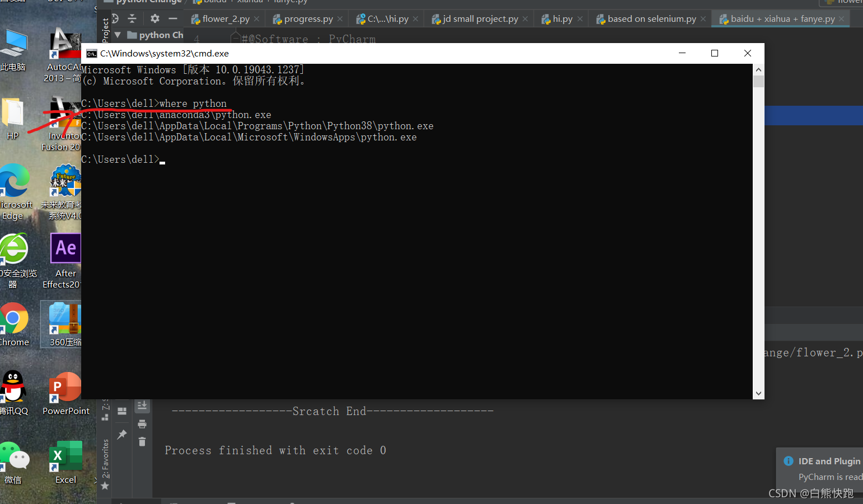
Task: Pin the Run tab with the pin icon
Action: point(122,435)
